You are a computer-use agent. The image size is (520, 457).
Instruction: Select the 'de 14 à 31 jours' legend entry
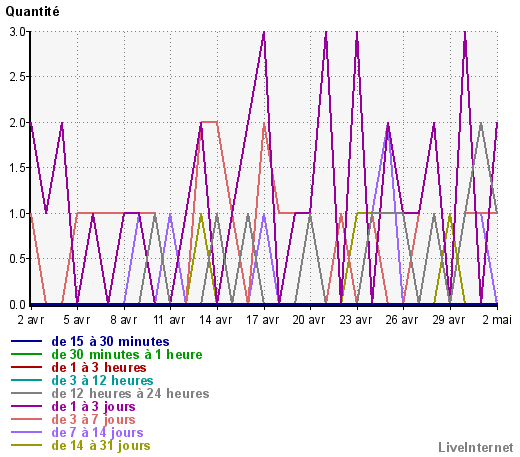101,446
